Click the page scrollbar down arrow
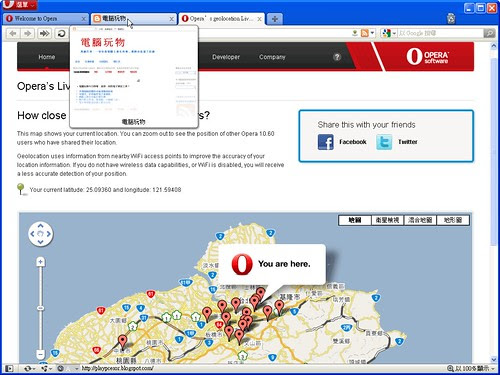The image size is (500, 375). 494,359
